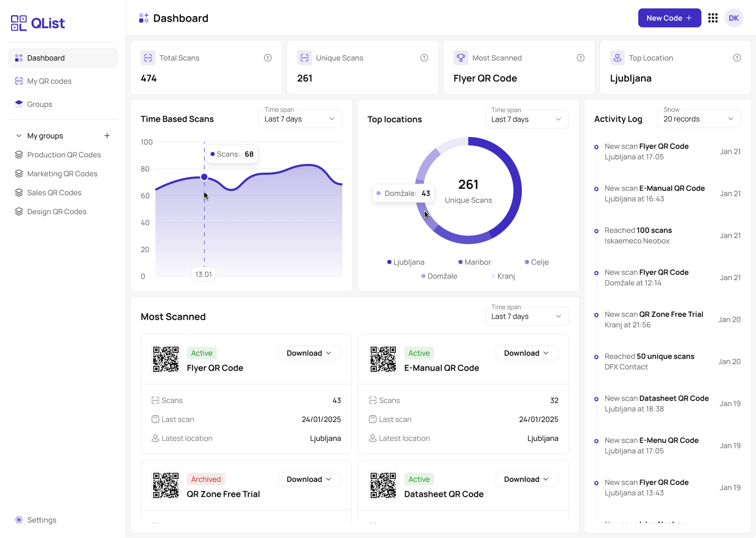756x538 pixels.
Task: Click the plus icon beside My groups
Action: (x=107, y=136)
